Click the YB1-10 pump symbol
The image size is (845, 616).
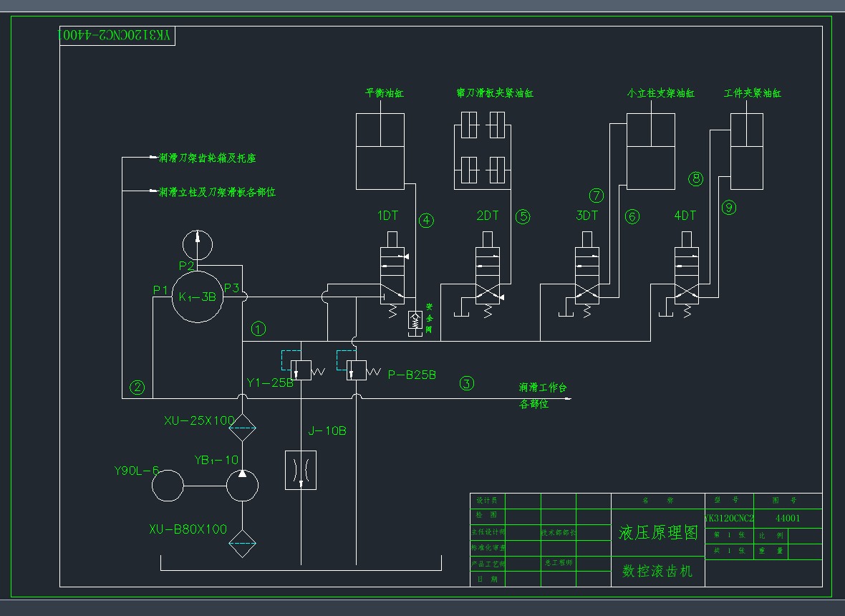243,486
